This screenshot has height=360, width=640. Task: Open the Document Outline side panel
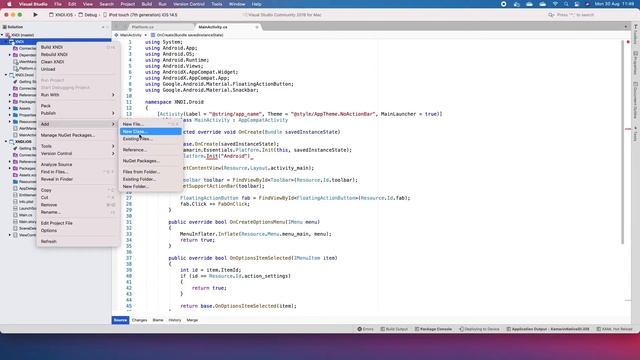636,100
